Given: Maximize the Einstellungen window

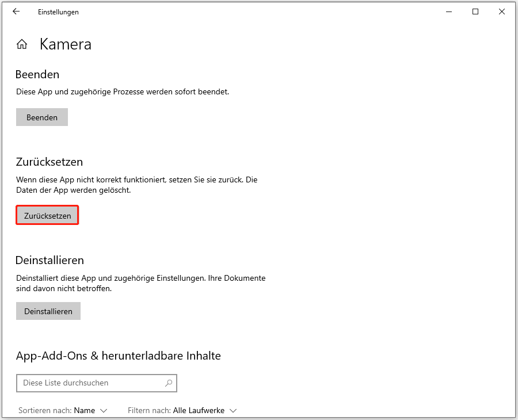Looking at the screenshot, I should pos(475,12).
